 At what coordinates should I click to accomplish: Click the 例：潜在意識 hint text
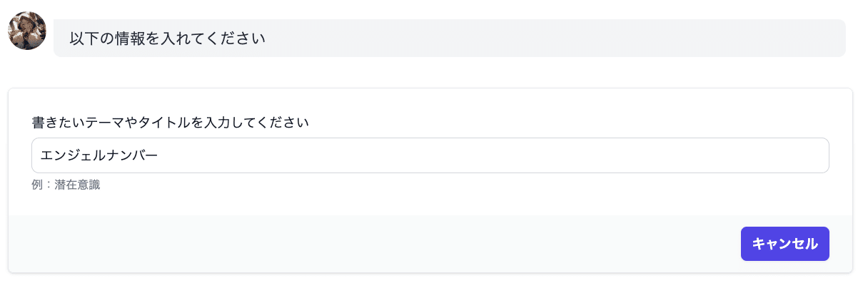66,185
